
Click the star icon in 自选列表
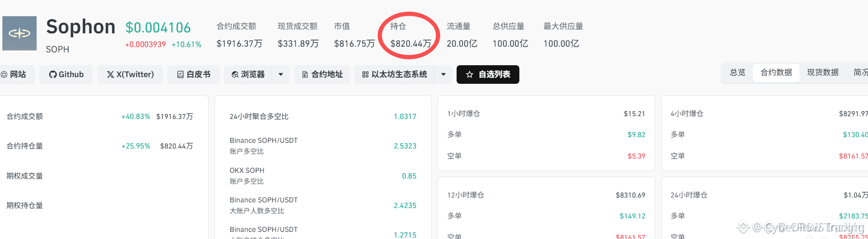click(469, 75)
